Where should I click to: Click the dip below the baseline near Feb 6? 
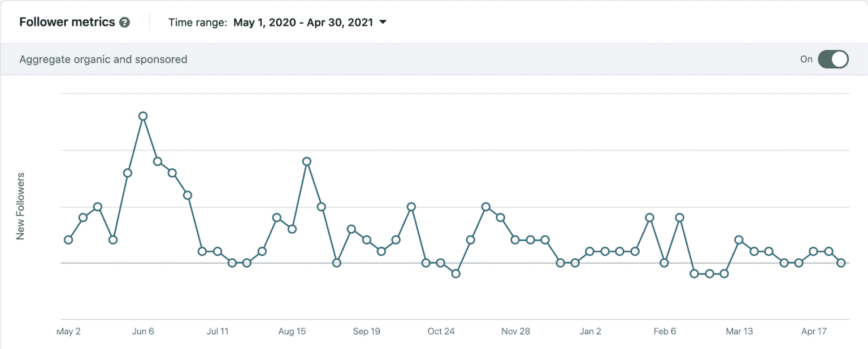click(695, 274)
